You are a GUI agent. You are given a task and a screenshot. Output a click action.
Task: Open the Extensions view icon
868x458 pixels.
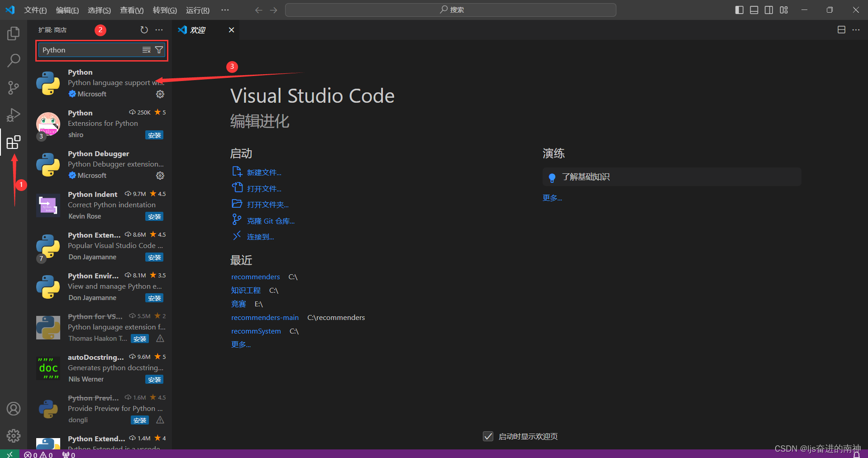pos(14,143)
